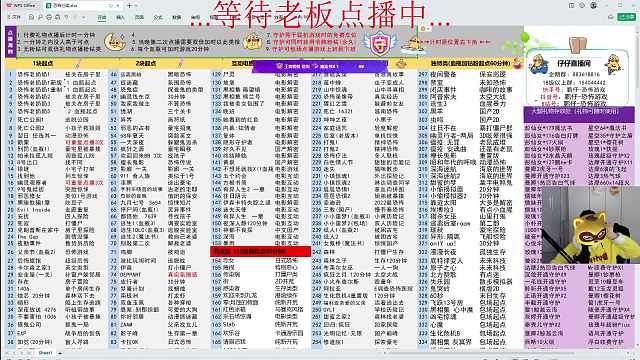Select the 仔仔直播间 title cell
The height and width of the screenshot is (360, 640).
click(x=573, y=63)
